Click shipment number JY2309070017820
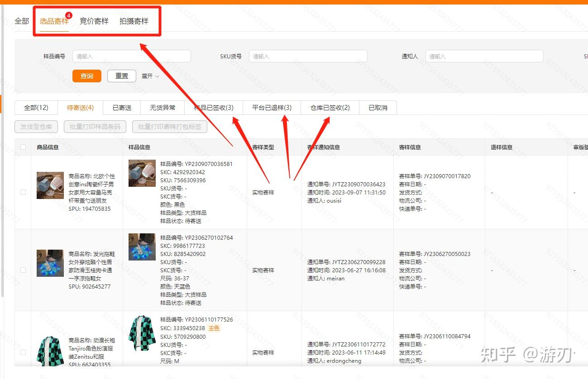The height and width of the screenshot is (379, 588). (447, 176)
